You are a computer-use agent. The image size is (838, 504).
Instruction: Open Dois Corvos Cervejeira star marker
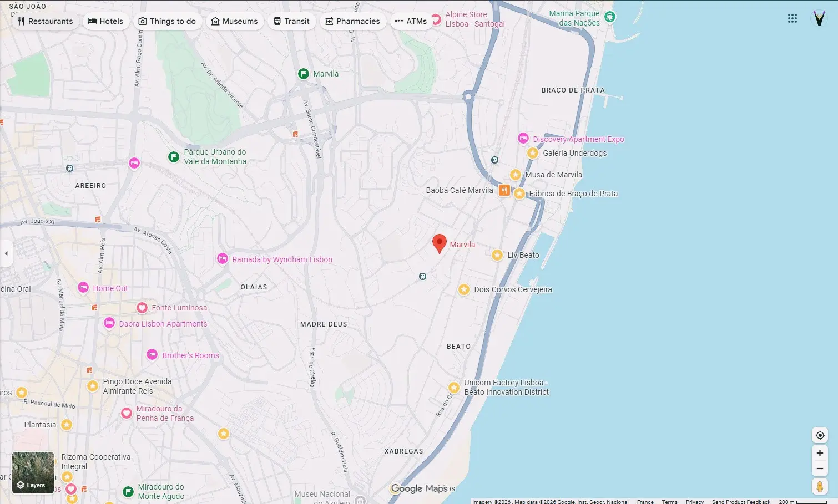point(464,289)
